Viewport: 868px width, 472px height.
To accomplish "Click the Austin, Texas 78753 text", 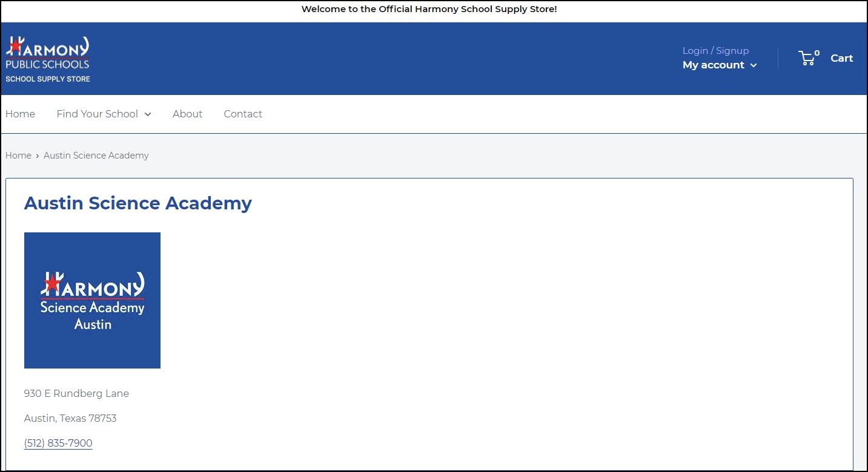I will (70, 418).
